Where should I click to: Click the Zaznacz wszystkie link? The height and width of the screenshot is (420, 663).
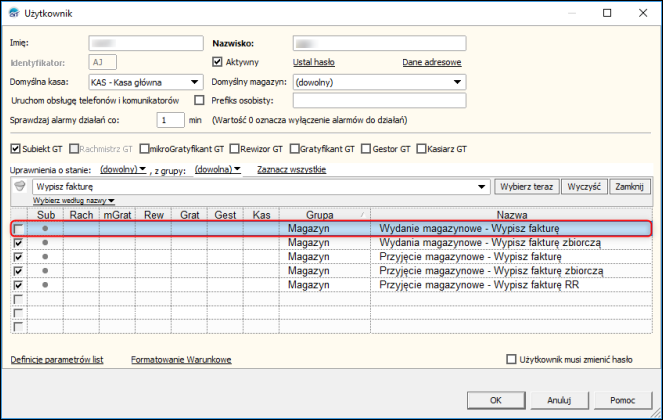click(x=292, y=169)
